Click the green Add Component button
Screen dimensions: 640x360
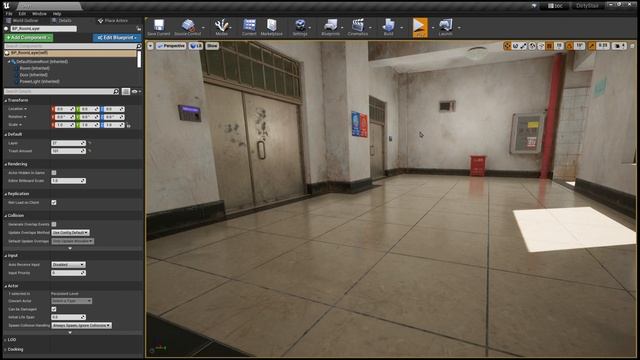pos(29,38)
